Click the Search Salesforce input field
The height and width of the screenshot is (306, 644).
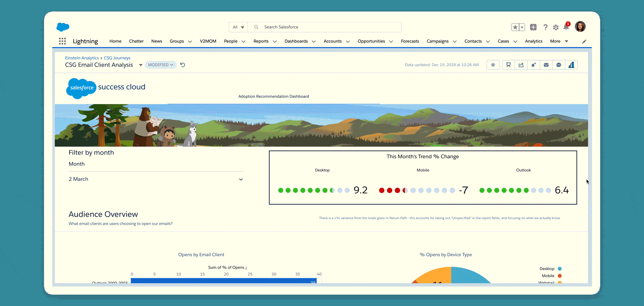tap(325, 27)
